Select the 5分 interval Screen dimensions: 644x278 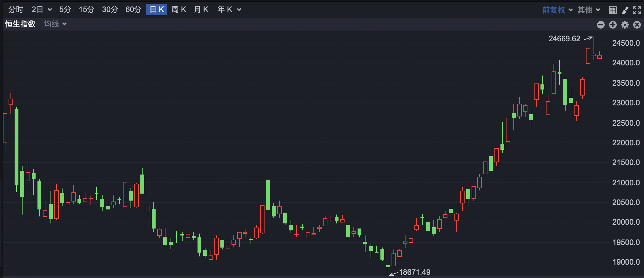click(x=65, y=10)
